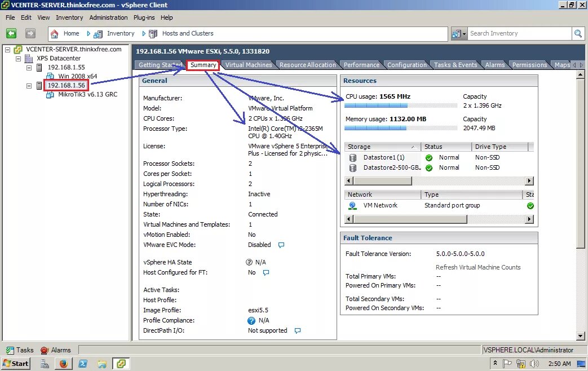This screenshot has width=588, height=371.
Task: Click the info bubble beside DirectPath I/O
Action: click(297, 331)
